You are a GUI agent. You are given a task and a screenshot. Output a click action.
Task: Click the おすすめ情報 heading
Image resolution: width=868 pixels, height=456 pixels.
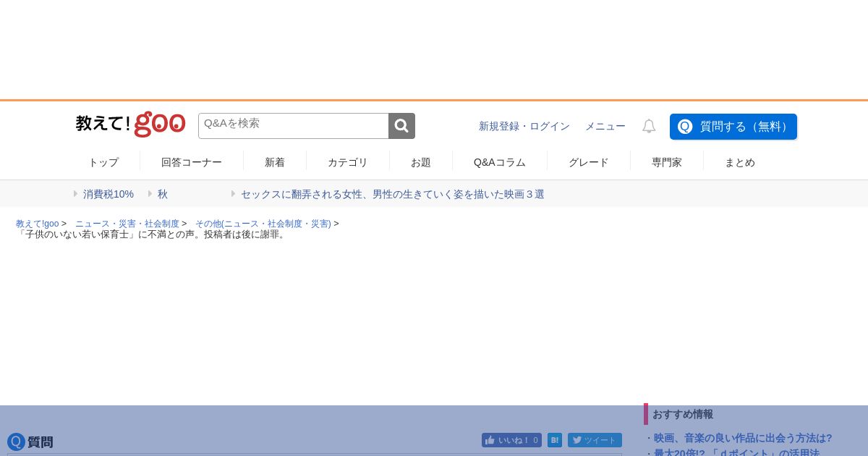click(x=683, y=414)
